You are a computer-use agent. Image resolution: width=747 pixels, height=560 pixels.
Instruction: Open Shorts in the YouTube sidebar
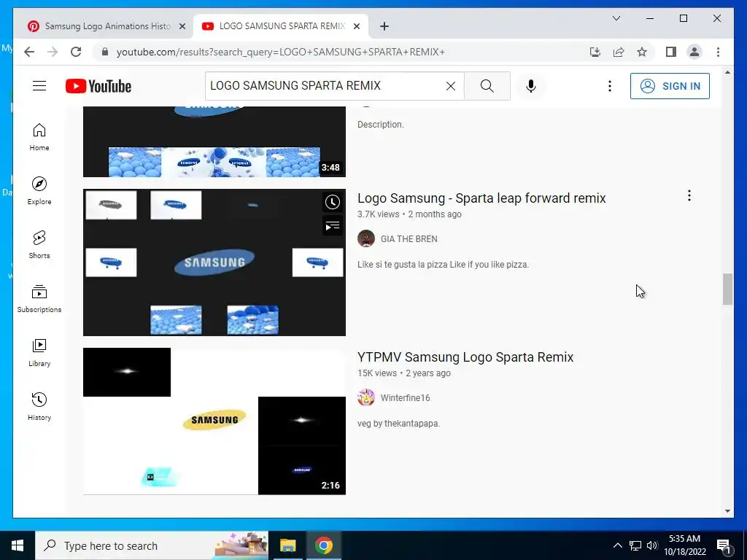point(39,245)
